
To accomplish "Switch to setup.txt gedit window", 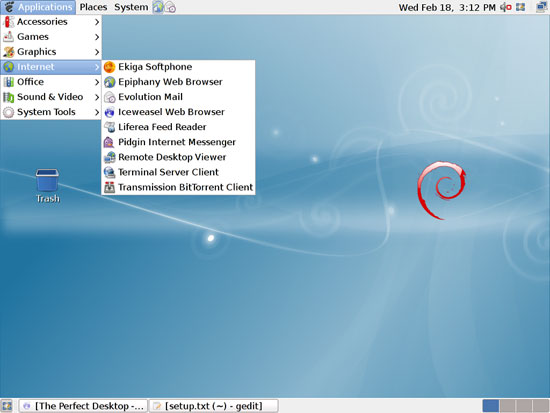I will pos(214,406).
